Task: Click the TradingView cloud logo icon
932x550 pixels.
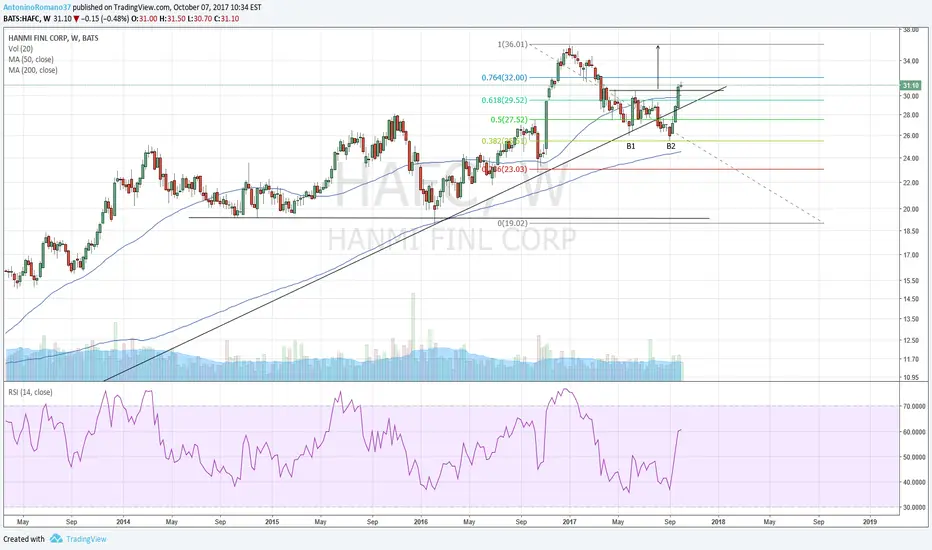Action: click(56, 538)
